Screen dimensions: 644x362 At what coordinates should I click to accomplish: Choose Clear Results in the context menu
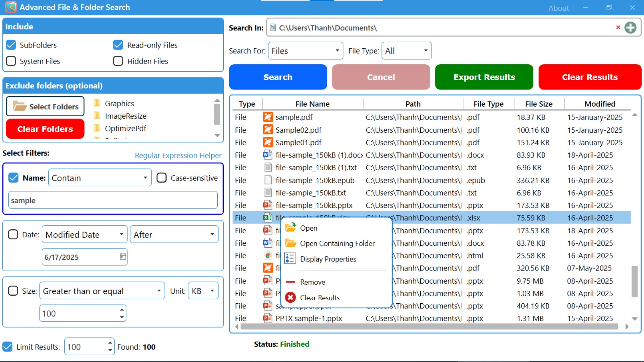[x=336, y=298]
